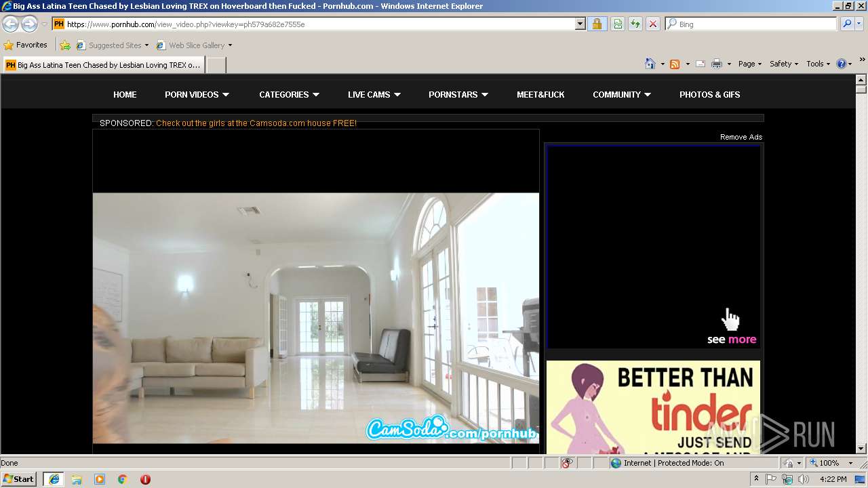Click the volume speaker tray icon
Screen dimensions: 868x488
804,479
